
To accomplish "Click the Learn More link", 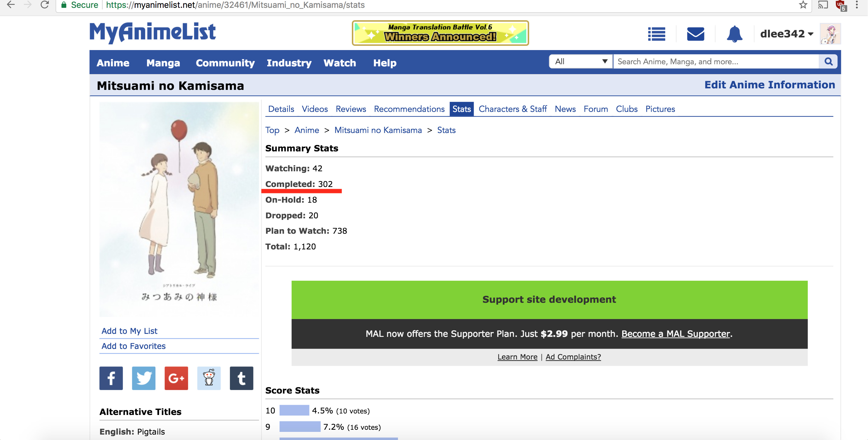I will coord(517,357).
